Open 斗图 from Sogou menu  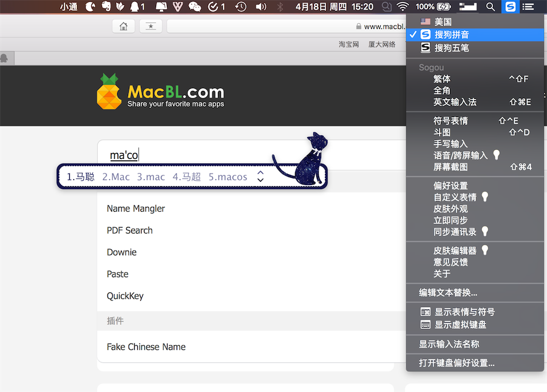(475, 132)
